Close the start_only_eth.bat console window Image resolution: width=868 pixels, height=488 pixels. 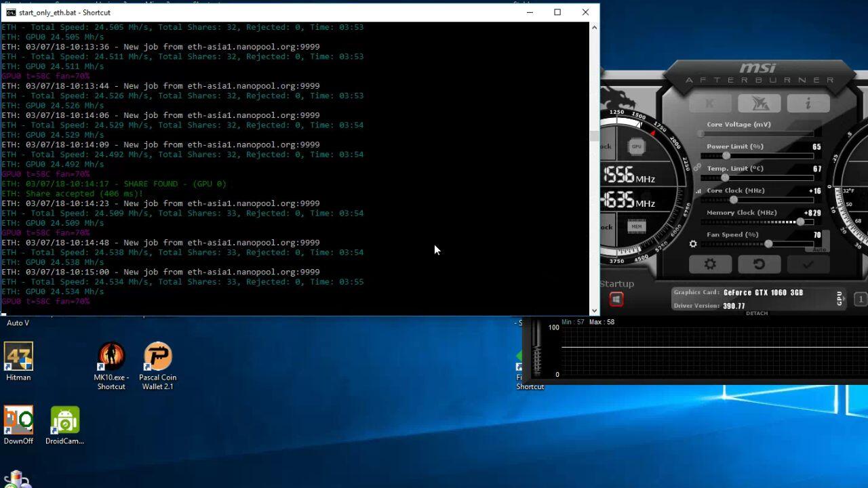pos(585,12)
